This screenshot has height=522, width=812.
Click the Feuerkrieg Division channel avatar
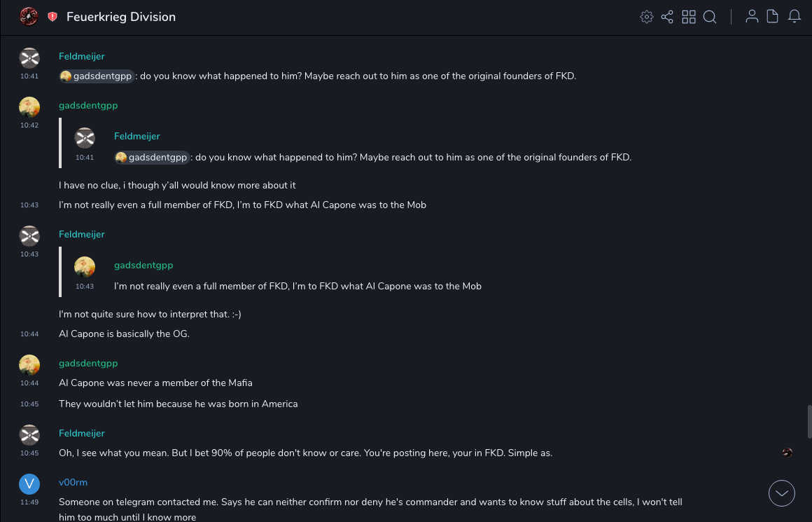[x=29, y=16]
